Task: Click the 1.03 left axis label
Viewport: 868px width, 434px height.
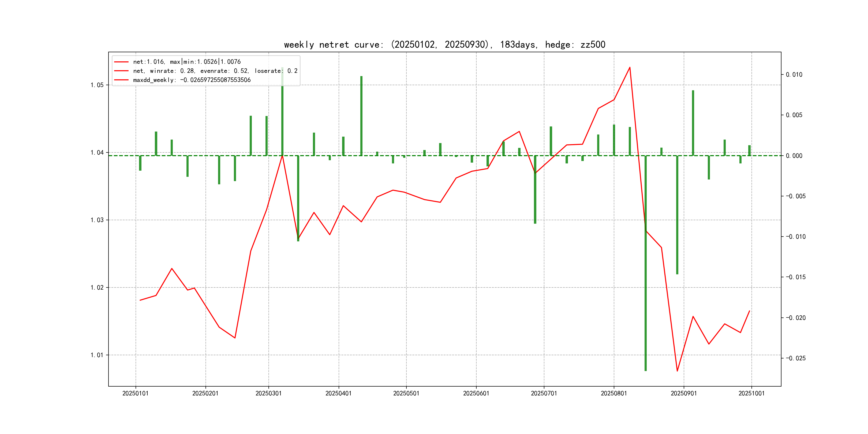Action: (97, 220)
